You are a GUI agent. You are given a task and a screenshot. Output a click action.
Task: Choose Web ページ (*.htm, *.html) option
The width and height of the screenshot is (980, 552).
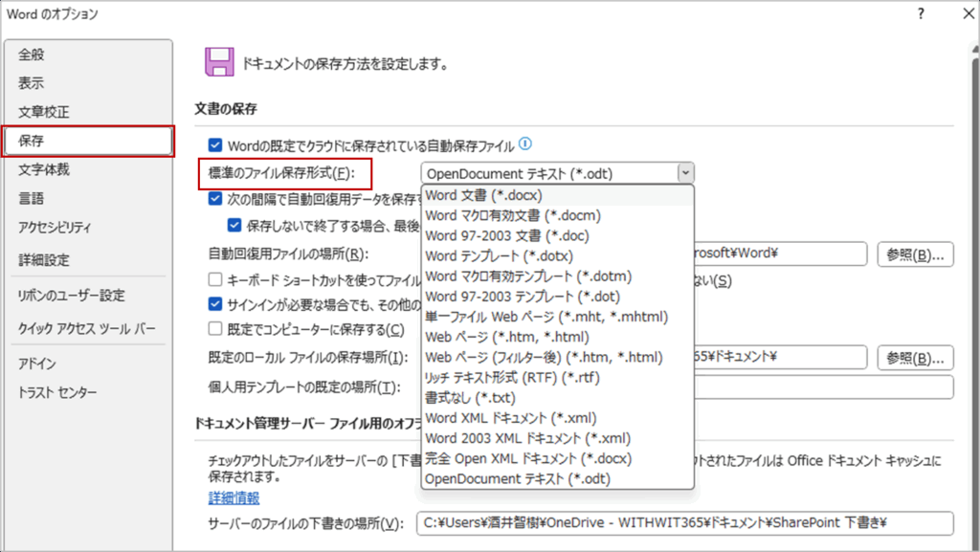(558, 337)
